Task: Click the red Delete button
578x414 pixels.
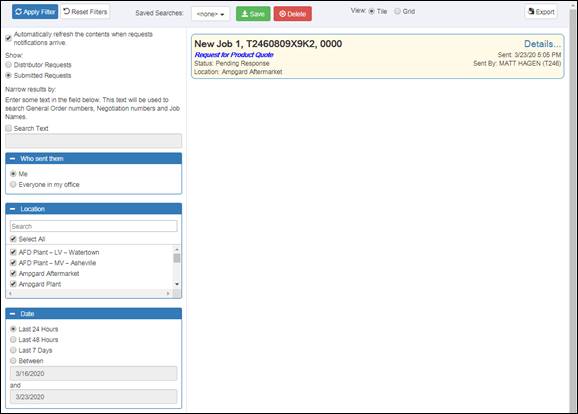Action: point(293,14)
